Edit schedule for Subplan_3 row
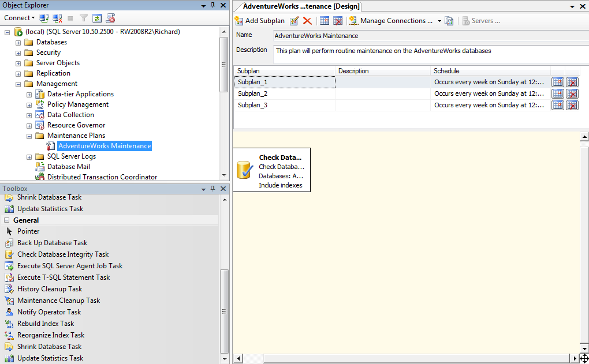 558,105
